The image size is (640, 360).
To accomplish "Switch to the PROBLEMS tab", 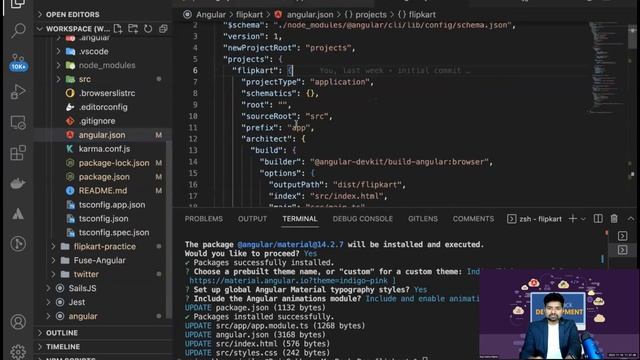I will (204, 219).
